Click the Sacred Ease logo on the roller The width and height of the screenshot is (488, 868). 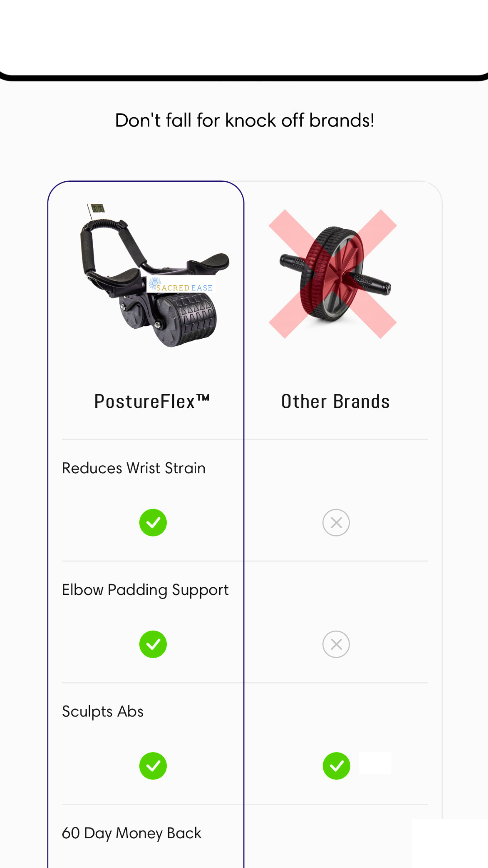pyautogui.click(x=182, y=285)
